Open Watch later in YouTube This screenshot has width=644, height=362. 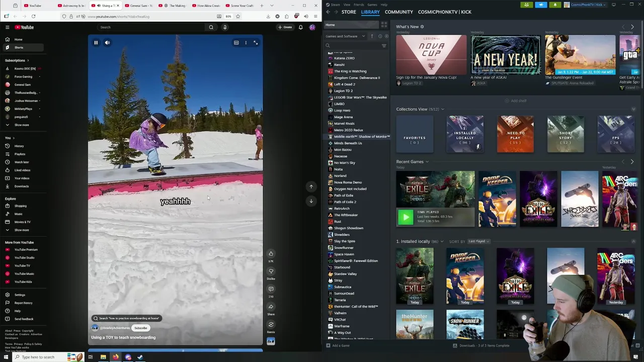click(22, 162)
